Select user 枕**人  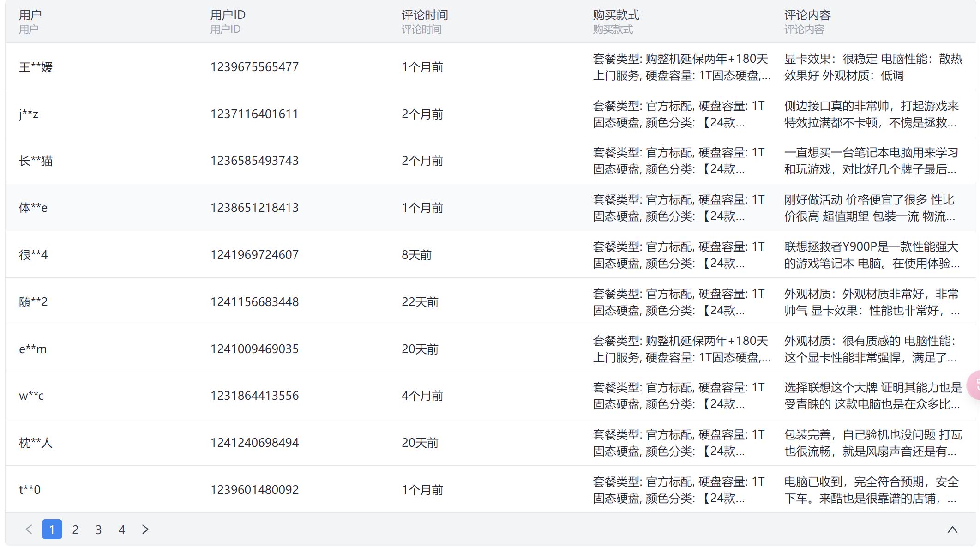pyautogui.click(x=36, y=443)
